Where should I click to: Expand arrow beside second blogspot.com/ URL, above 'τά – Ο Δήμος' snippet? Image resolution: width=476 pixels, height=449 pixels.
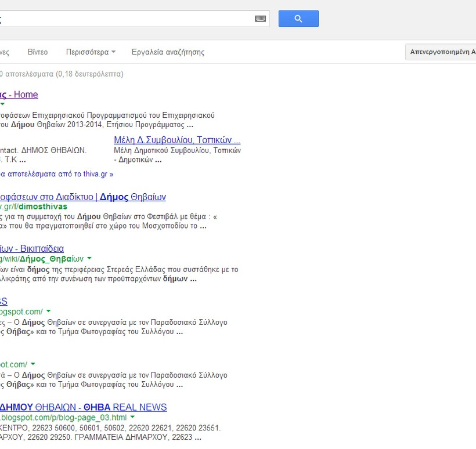click(33, 364)
